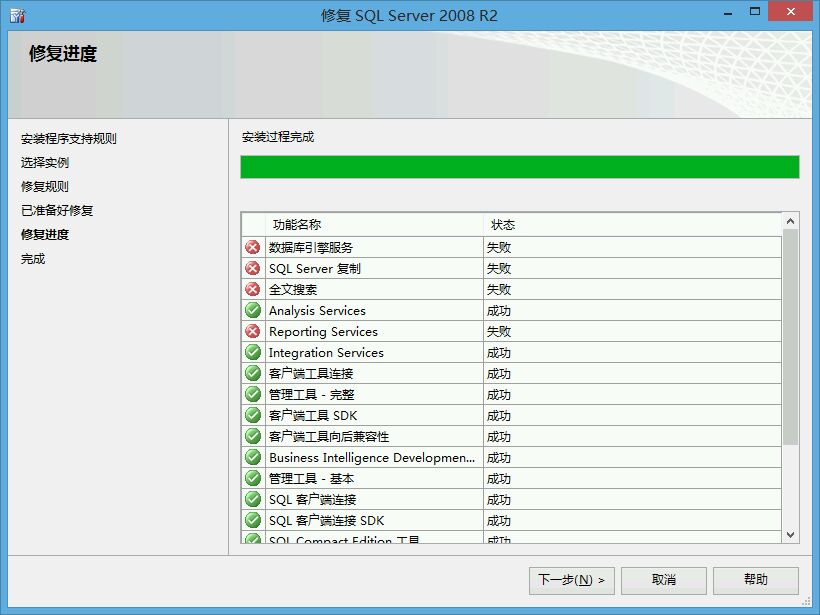Select the Business Intelligence Developmen... row name
The image size is (820, 615).
tap(372, 458)
